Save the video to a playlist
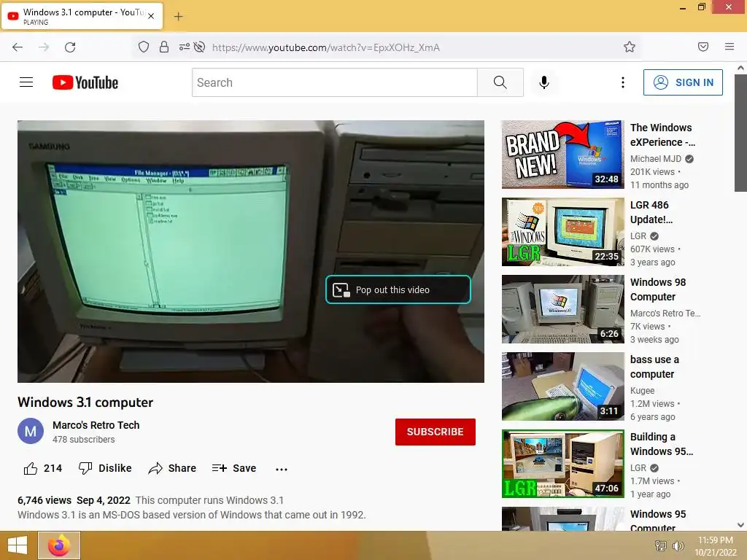Screen dimensions: 747x560 tap(234, 468)
